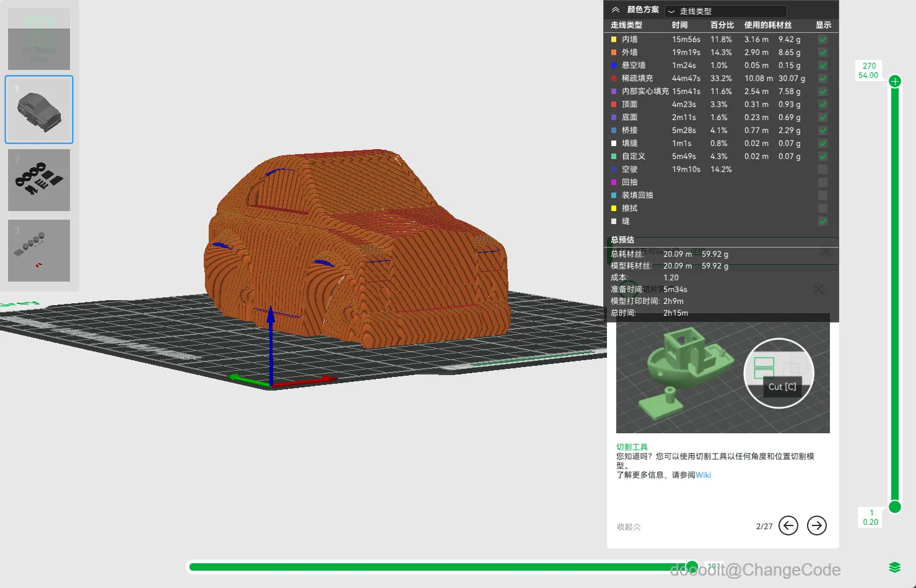The height and width of the screenshot is (588, 916).
Task: Click the blue 悬空墙 legend icon
Action: (614, 66)
